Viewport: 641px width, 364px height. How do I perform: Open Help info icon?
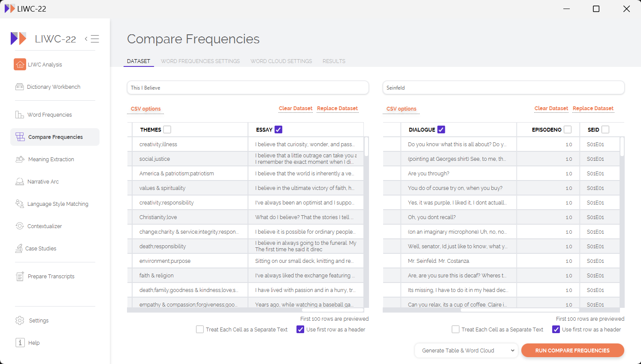point(20,343)
